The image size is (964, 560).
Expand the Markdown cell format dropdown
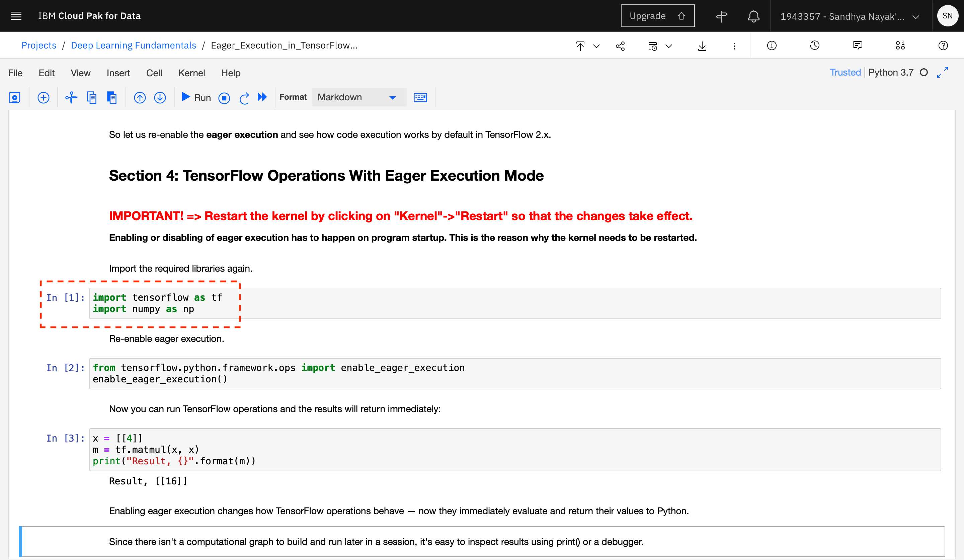coord(359,97)
